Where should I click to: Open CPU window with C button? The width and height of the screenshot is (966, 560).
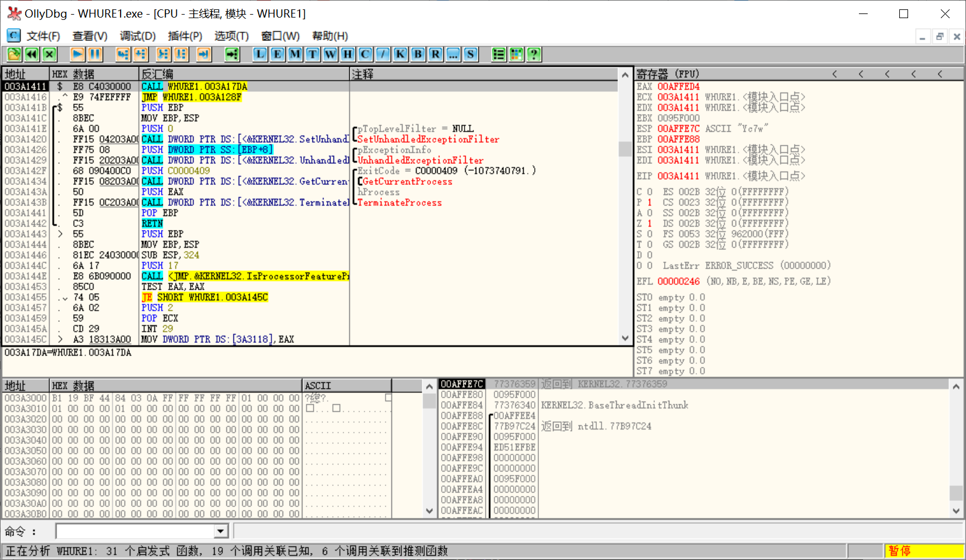click(365, 54)
